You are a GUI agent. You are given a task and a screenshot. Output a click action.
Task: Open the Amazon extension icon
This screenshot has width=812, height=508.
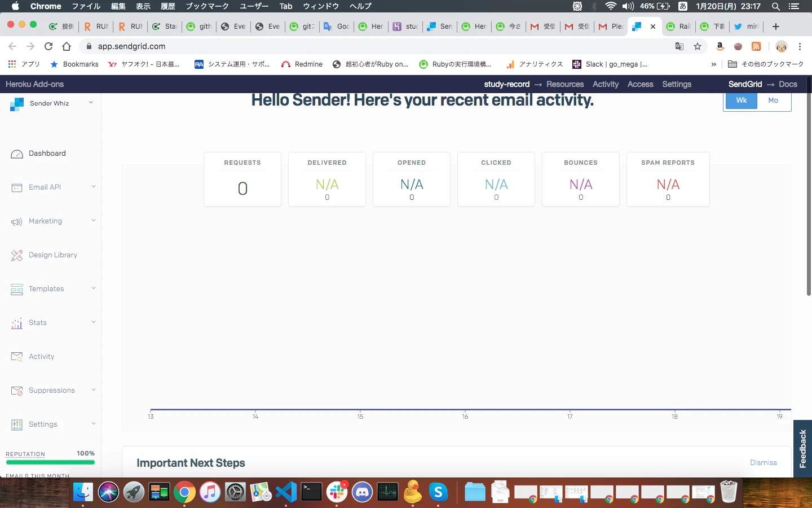pos(720,46)
